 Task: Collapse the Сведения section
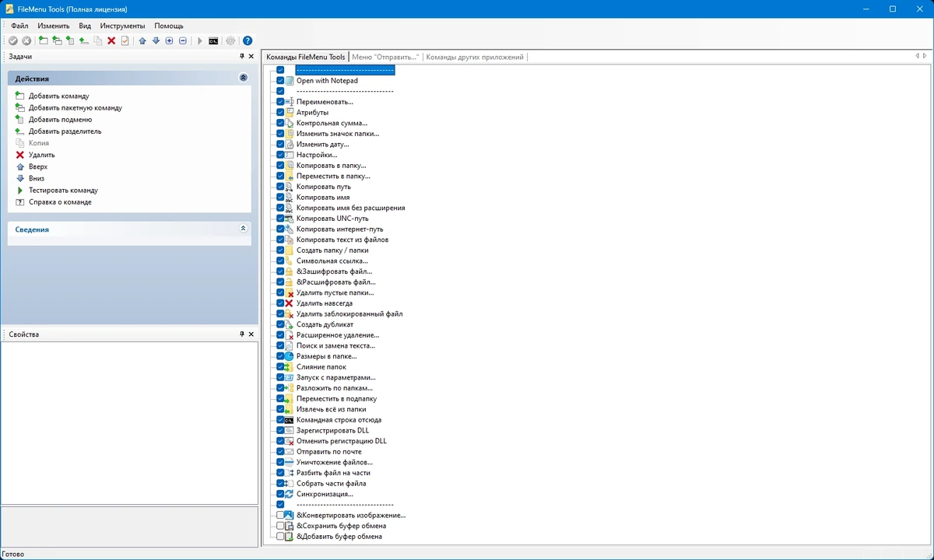tap(243, 229)
